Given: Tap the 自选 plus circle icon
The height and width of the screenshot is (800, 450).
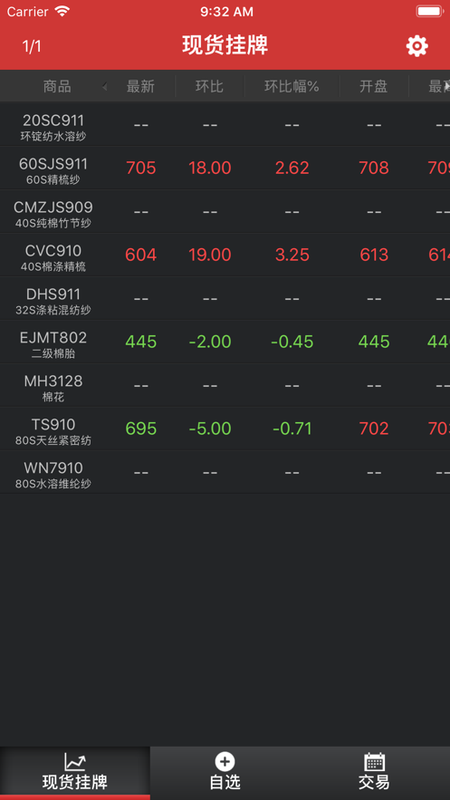Looking at the screenshot, I should (225, 762).
